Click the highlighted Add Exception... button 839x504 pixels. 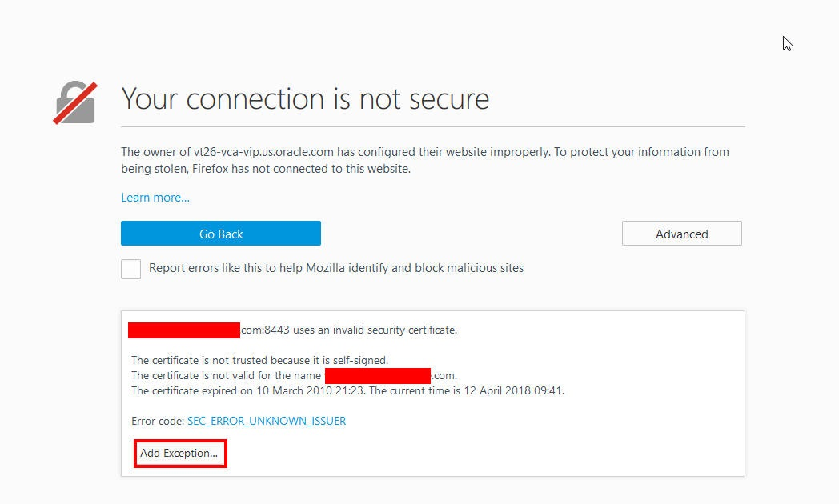(179, 453)
